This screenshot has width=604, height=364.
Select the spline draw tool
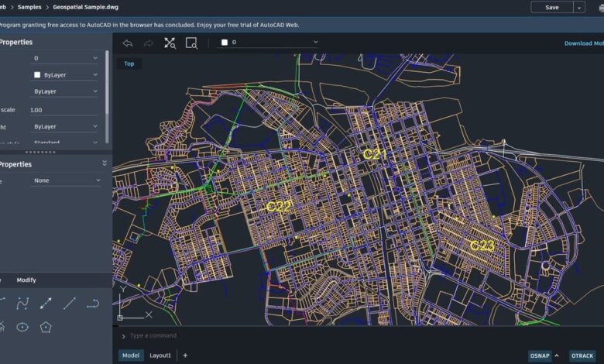(x=22, y=304)
